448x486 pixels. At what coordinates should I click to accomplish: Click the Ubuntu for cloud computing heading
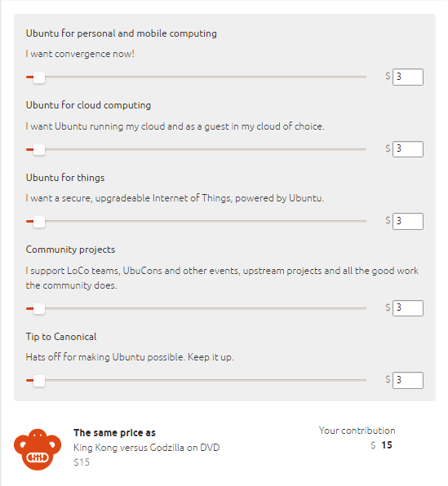(88, 105)
